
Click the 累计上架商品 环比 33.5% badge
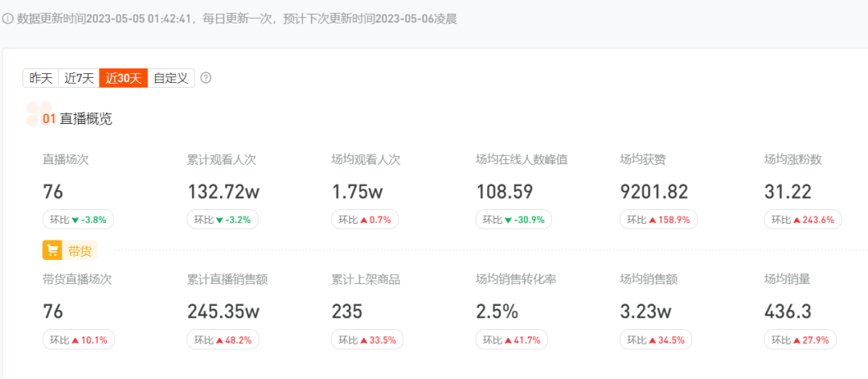point(367,340)
